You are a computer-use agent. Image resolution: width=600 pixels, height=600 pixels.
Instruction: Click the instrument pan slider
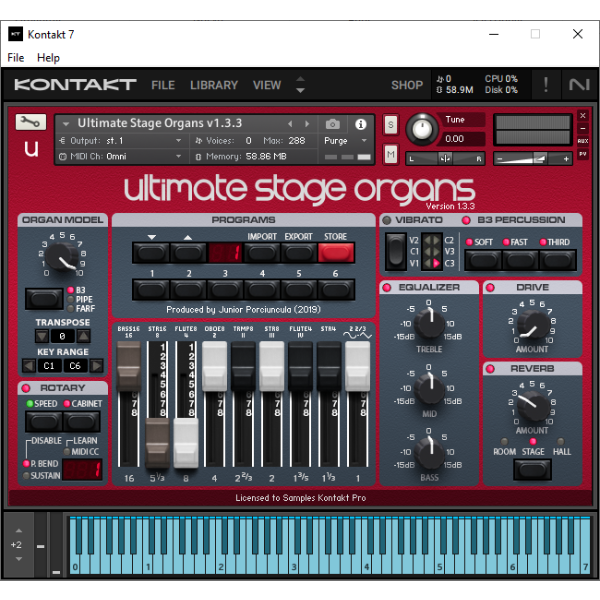[x=445, y=158]
